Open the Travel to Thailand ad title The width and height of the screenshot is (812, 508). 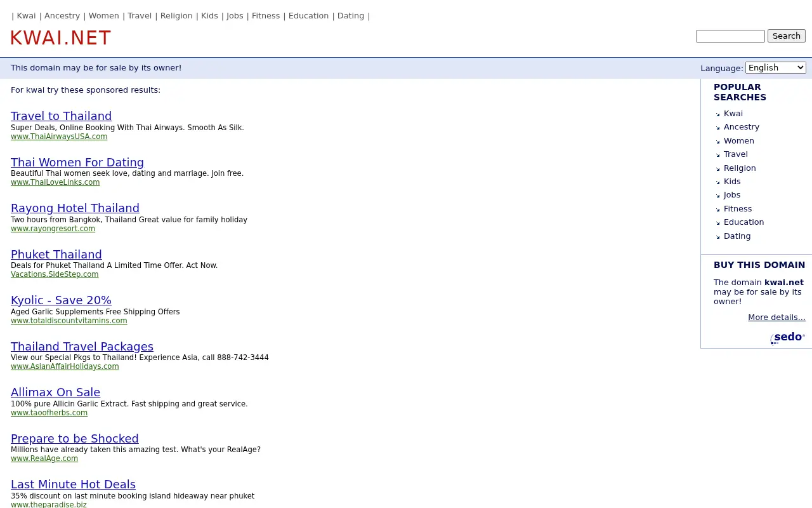(61, 116)
